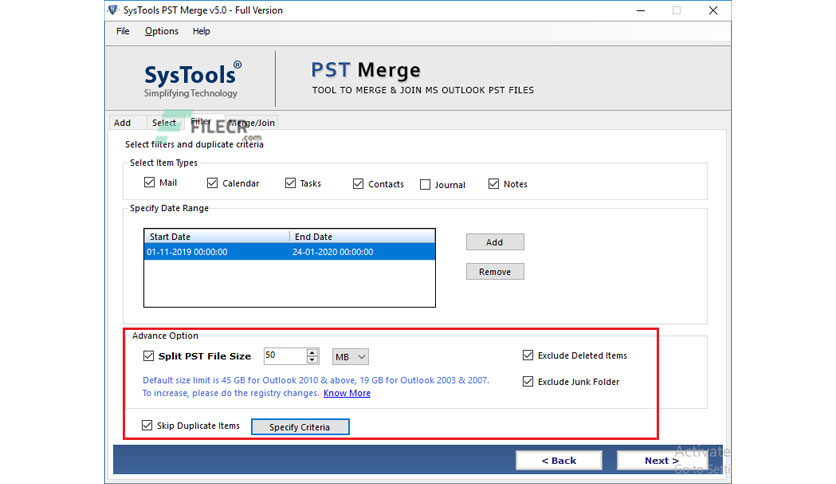Click Remove date range button

pos(495,272)
